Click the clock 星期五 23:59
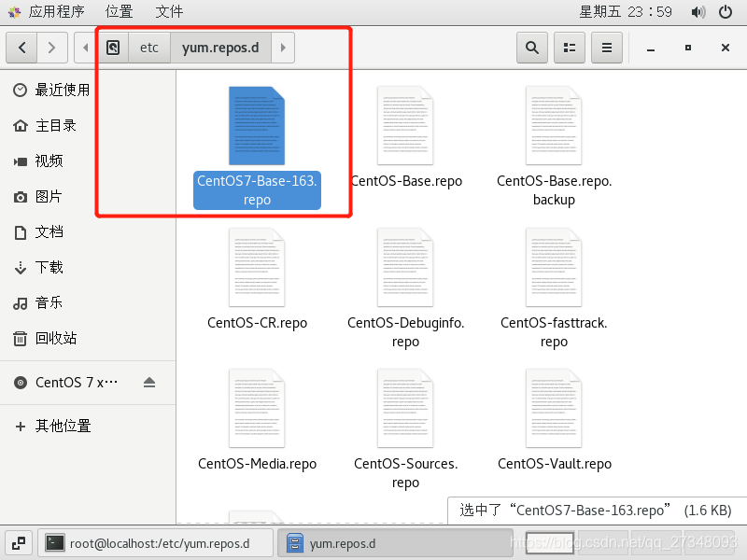This screenshot has height=560, width=747. click(x=626, y=11)
